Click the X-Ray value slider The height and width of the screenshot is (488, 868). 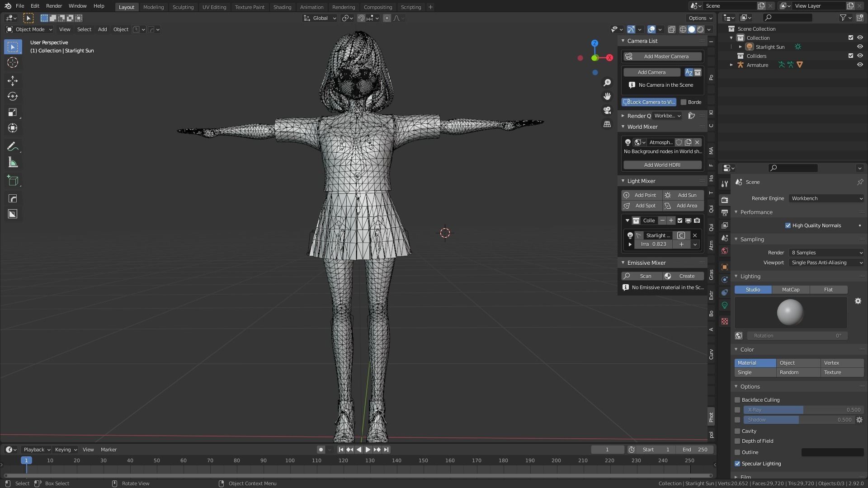[803, 410]
